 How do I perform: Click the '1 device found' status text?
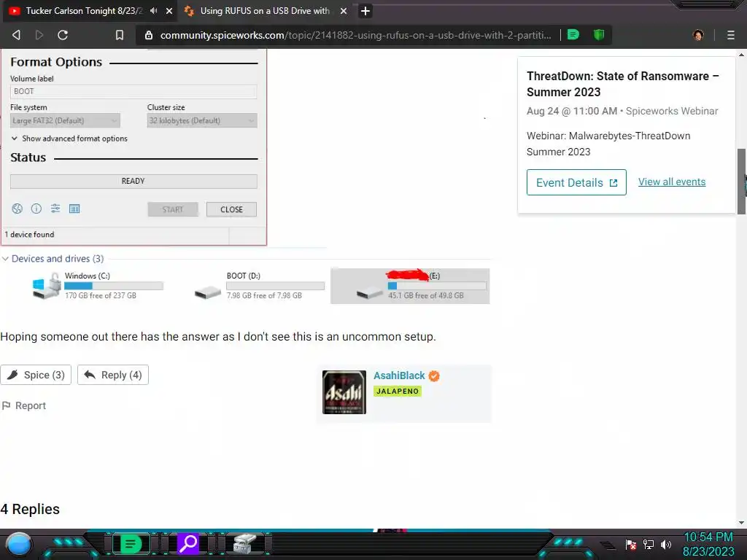point(29,234)
